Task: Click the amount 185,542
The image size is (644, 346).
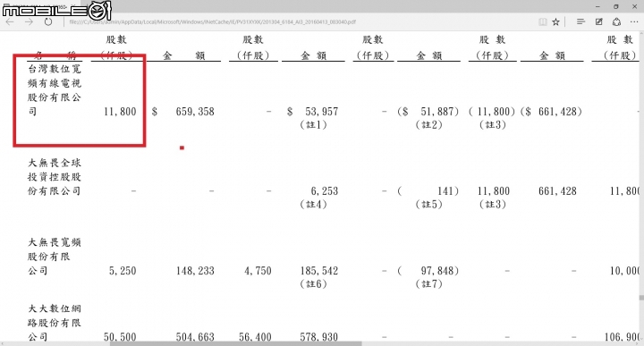Action: point(319,271)
